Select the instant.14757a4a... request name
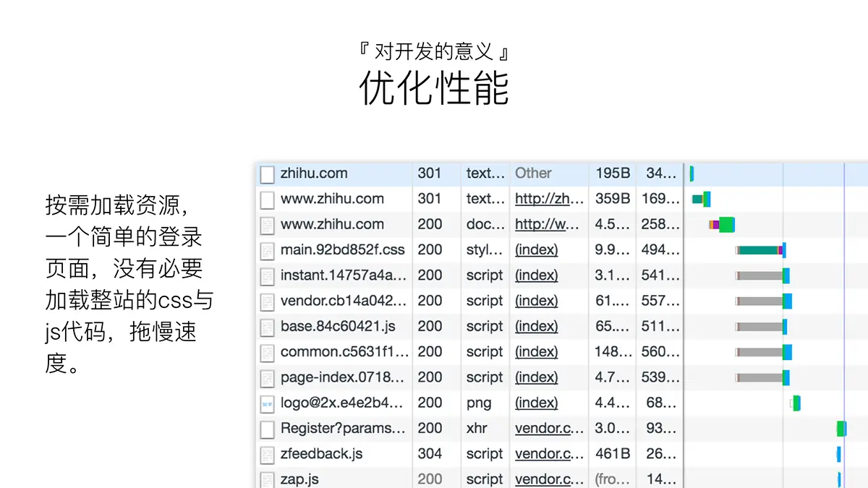This screenshot has height=488, width=868. 344,275
